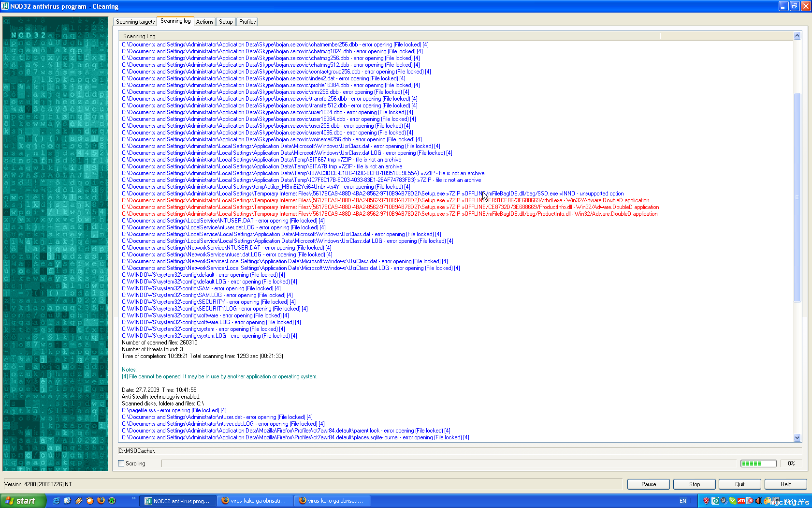Viewport: 812px width, 508px height.
Task: Enable the Scrolling checkbox
Action: pos(121,463)
